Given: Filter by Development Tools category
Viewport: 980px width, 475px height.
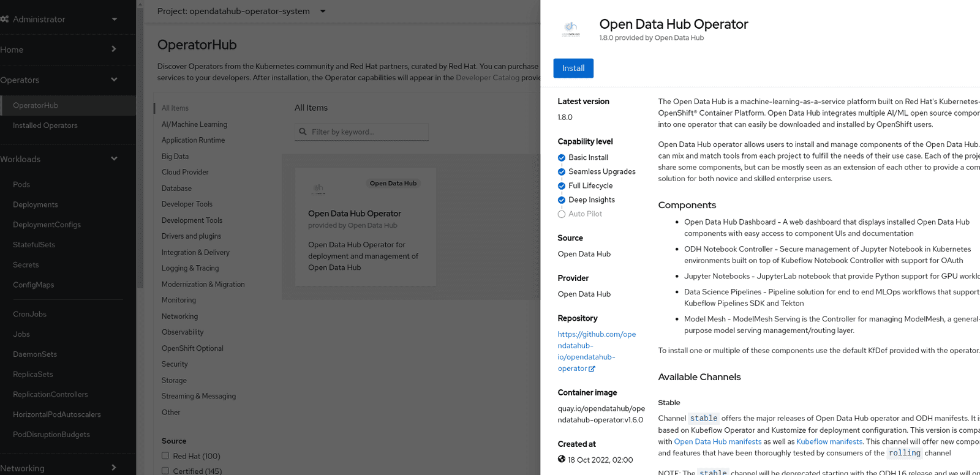Looking at the screenshot, I should (x=192, y=220).
